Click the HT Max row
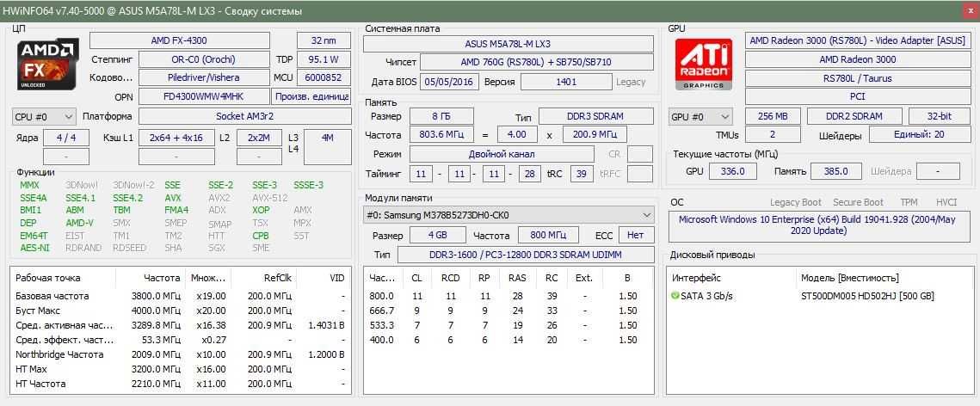 coord(181,369)
